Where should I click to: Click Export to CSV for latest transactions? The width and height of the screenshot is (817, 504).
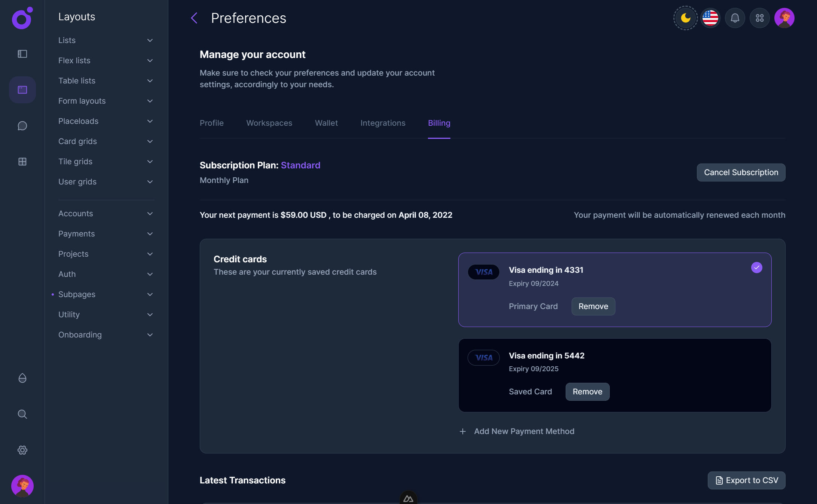coord(746,480)
